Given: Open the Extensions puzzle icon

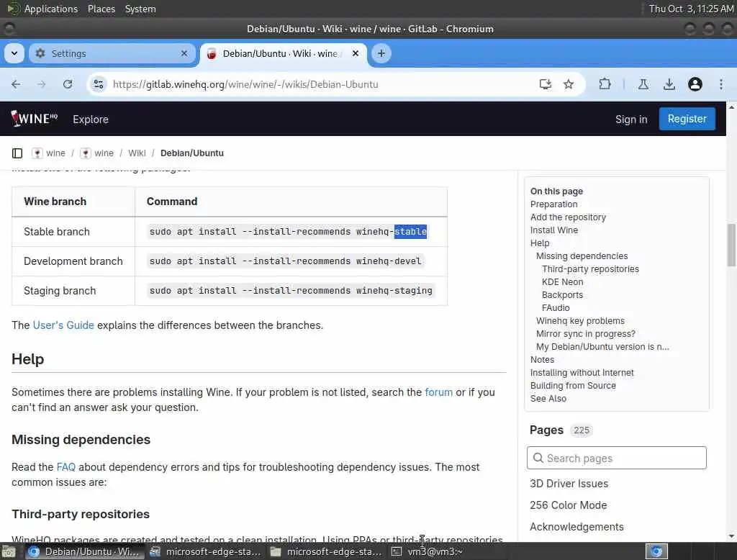Looking at the screenshot, I should (605, 85).
